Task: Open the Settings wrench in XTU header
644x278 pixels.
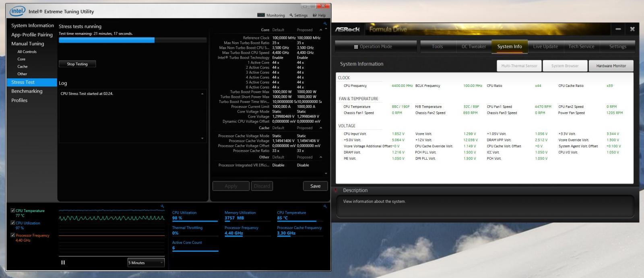Action: point(291,15)
